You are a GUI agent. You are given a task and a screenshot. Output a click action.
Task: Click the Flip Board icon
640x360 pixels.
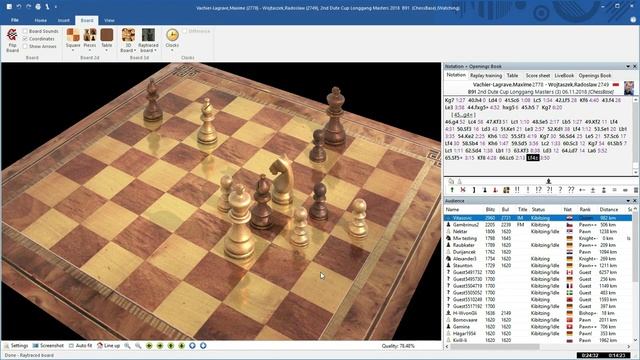click(12, 35)
